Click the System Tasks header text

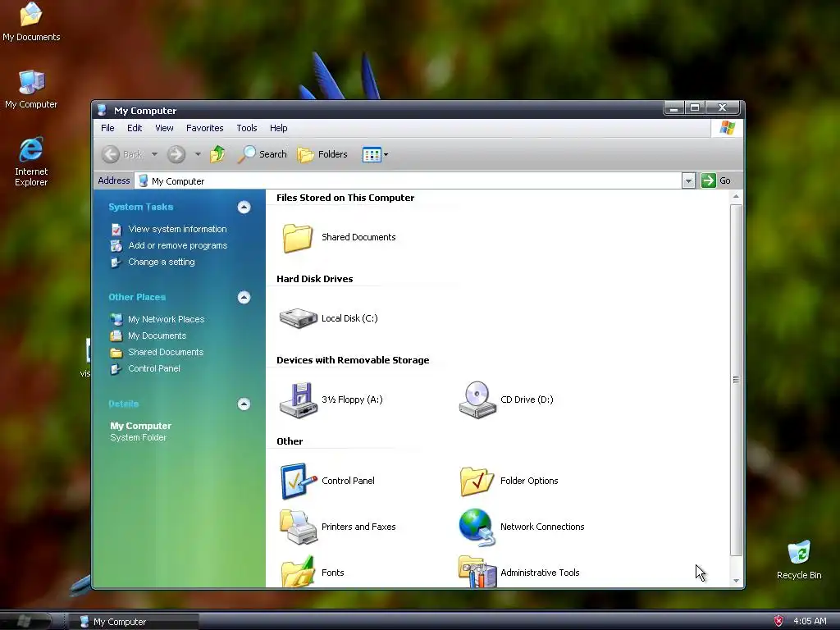click(141, 207)
